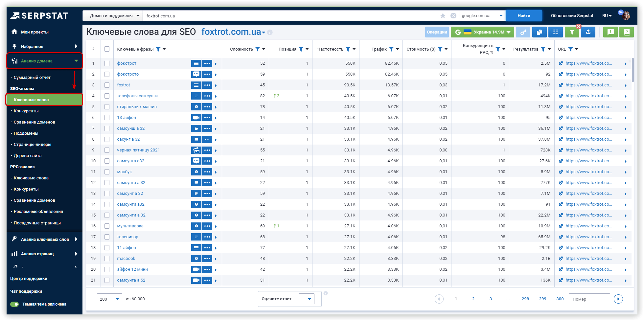This screenshot has height=321, width=644.
Task: Filter the Трафик column
Action: pyautogui.click(x=391, y=49)
